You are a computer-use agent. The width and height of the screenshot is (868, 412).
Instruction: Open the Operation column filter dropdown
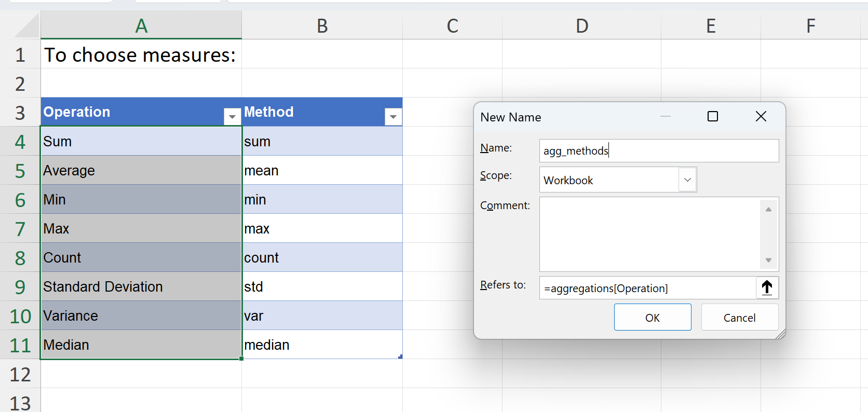[x=232, y=117]
